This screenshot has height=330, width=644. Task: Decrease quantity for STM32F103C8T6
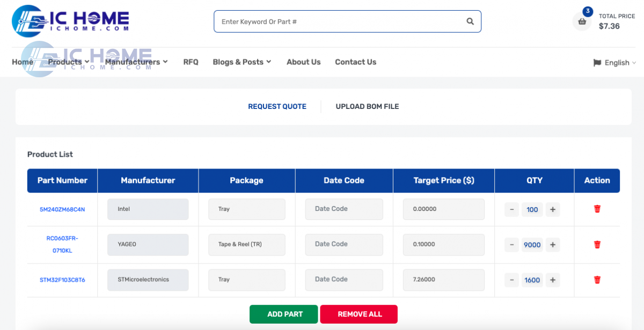click(x=512, y=280)
